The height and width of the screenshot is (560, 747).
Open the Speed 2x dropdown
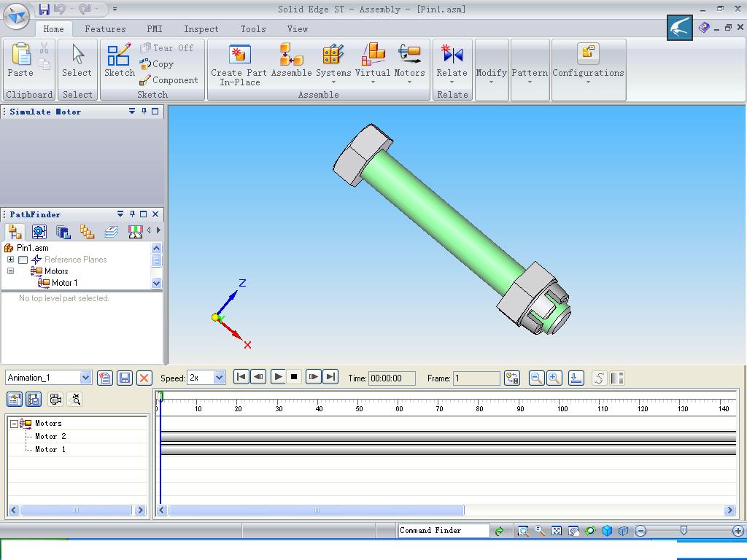click(219, 378)
